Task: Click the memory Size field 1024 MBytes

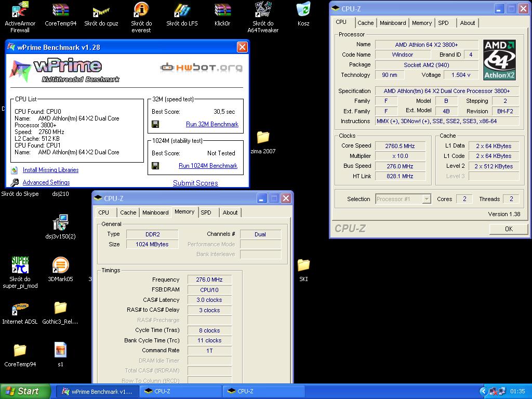Action: pyautogui.click(x=152, y=244)
